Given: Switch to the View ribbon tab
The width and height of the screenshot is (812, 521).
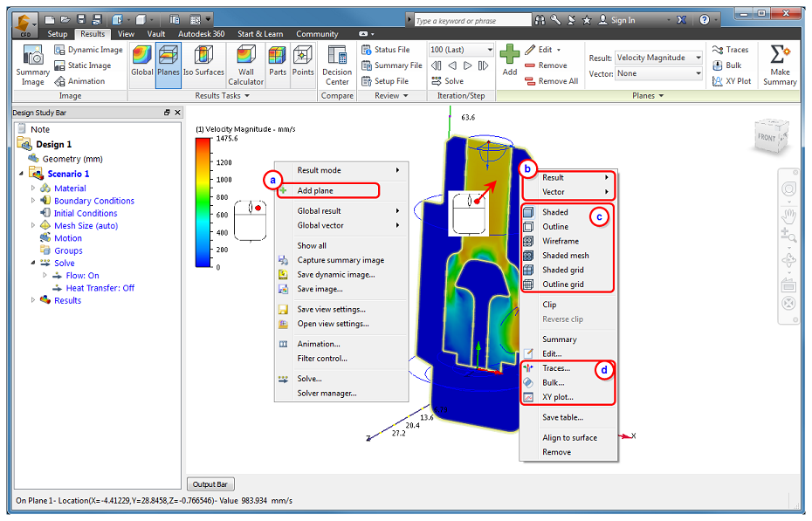Looking at the screenshot, I should coord(126,34).
